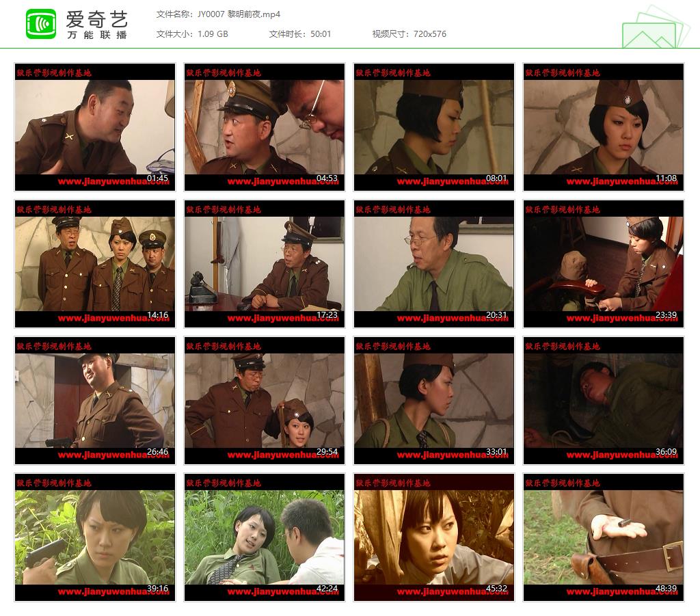Image resolution: width=700 pixels, height=616 pixels.
Task: Click the 爱奇艺 万能联播 title text
Action: 98,24
